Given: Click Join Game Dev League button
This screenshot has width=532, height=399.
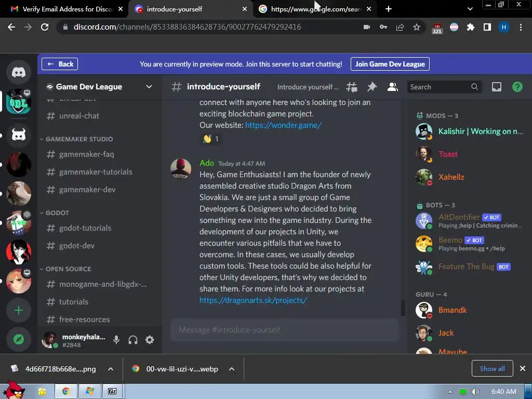Looking at the screenshot, I should [390, 64].
